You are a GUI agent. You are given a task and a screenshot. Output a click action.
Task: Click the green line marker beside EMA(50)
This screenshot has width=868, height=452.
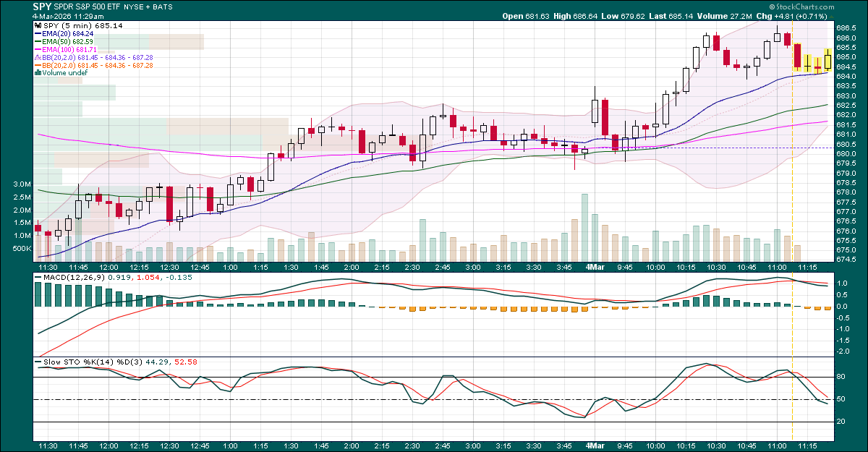(37, 42)
